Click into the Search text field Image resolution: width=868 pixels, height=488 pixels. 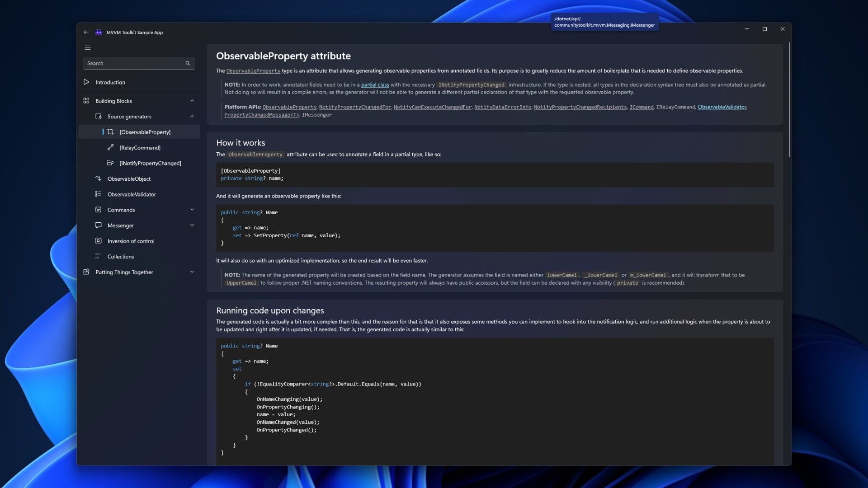pyautogui.click(x=133, y=63)
